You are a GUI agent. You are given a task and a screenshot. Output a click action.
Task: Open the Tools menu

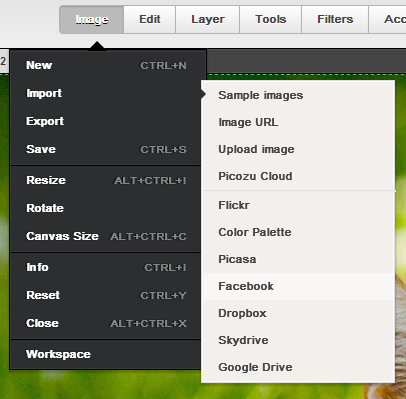click(271, 19)
